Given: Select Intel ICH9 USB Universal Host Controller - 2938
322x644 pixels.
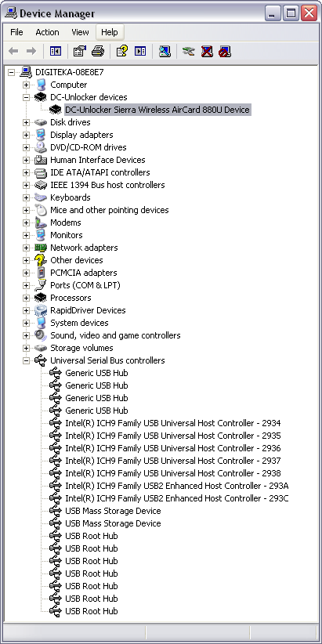Looking at the screenshot, I should coord(173,473).
